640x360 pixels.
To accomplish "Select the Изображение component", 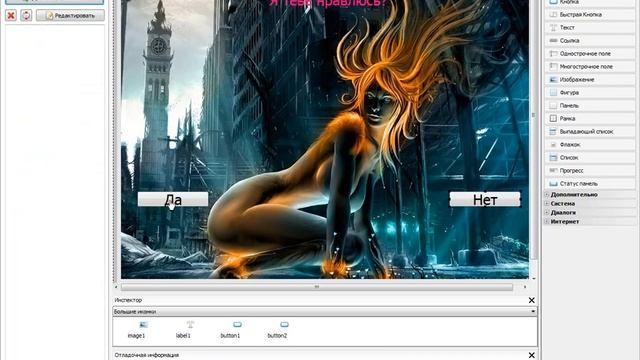I will point(589,80).
